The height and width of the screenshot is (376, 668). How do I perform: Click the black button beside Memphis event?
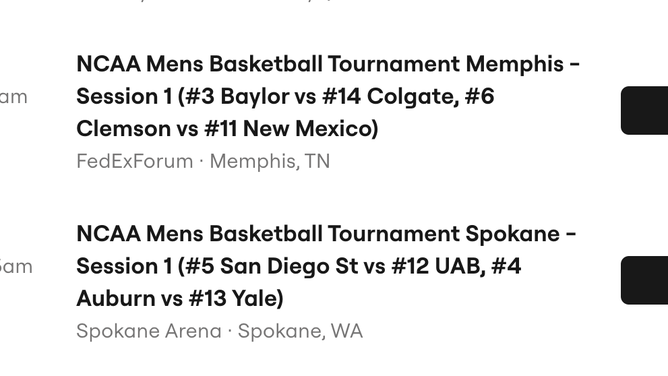click(x=644, y=110)
